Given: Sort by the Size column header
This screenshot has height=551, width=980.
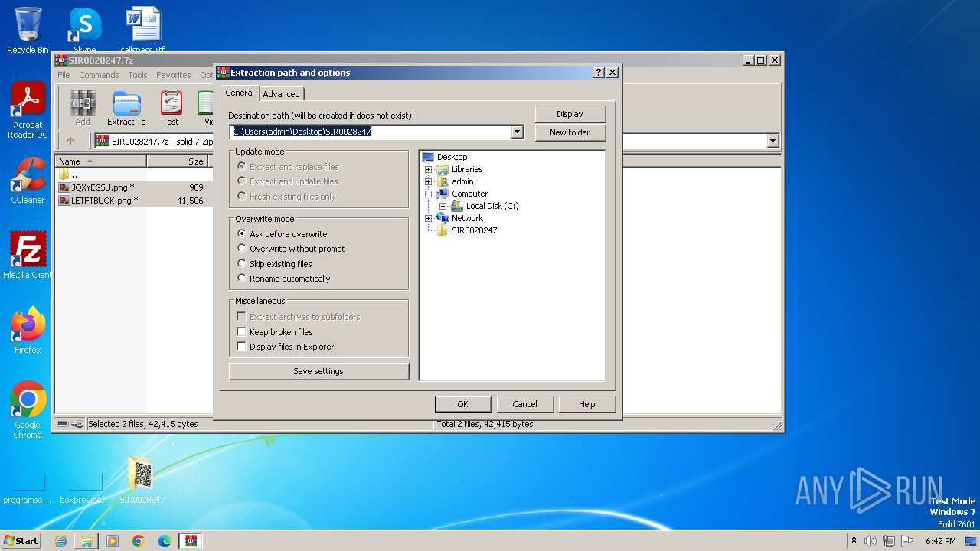Looking at the screenshot, I should 178,161.
